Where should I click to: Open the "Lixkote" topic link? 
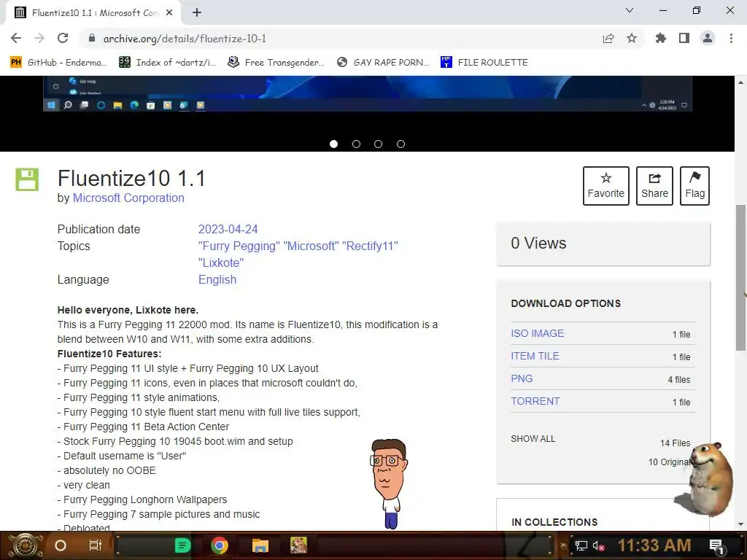coord(221,262)
